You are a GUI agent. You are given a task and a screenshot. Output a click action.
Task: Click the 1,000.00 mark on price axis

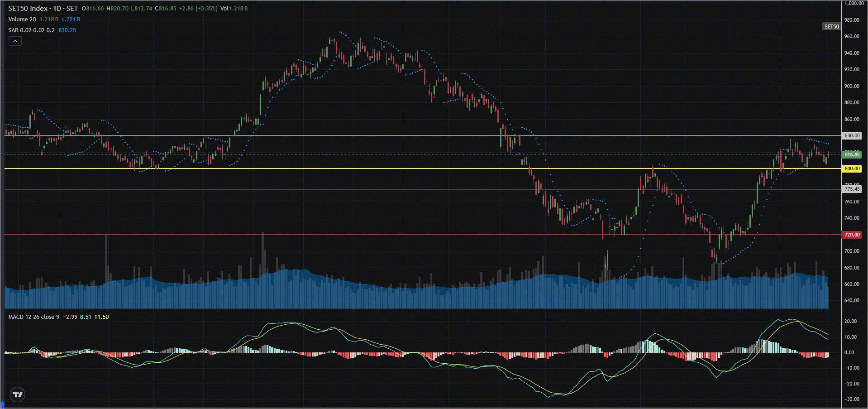coord(854,3)
